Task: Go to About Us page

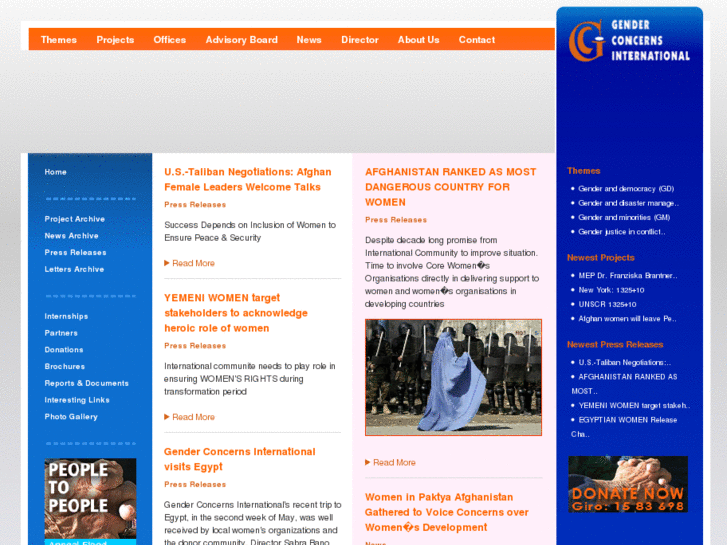Action: pyautogui.click(x=418, y=40)
